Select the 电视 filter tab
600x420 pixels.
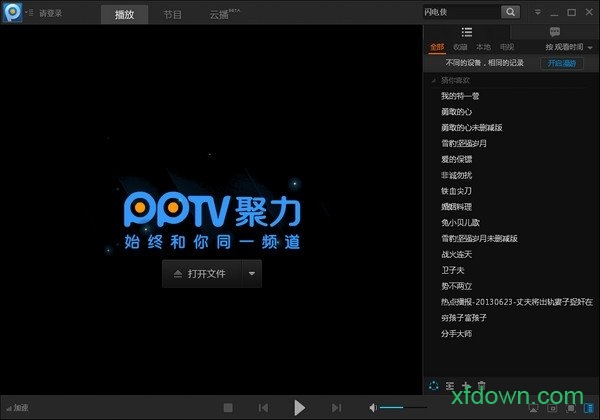coord(507,47)
